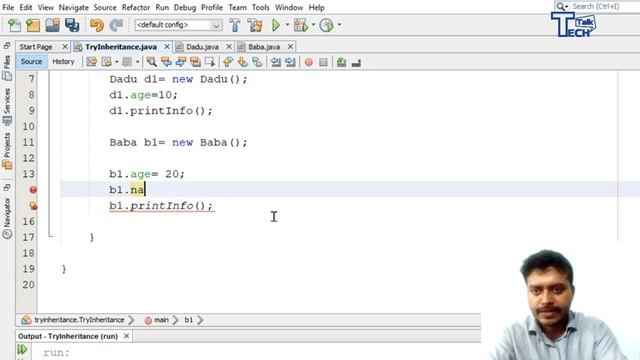
Task: Open the Projects side panel
Action: (x=7, y=151)
